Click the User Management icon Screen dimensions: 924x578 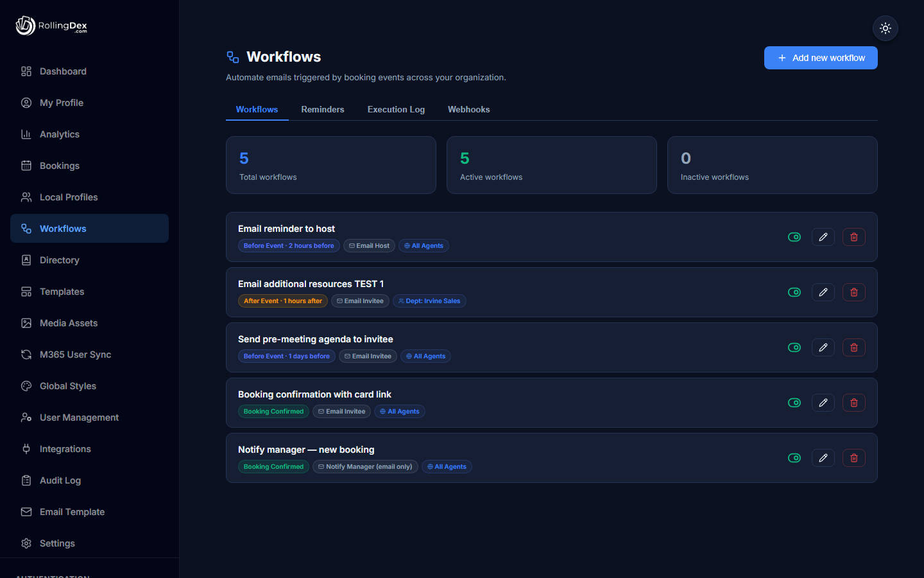[26, 417]
